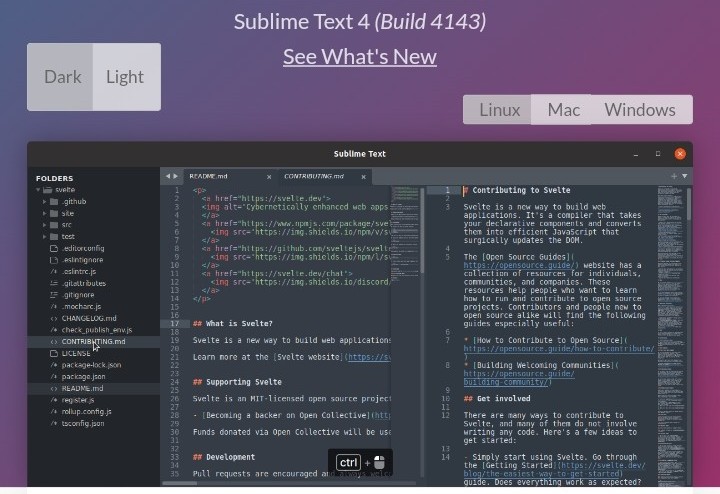Click the LICENSE file icon
The image size is (720, 494).
point(54,354)
